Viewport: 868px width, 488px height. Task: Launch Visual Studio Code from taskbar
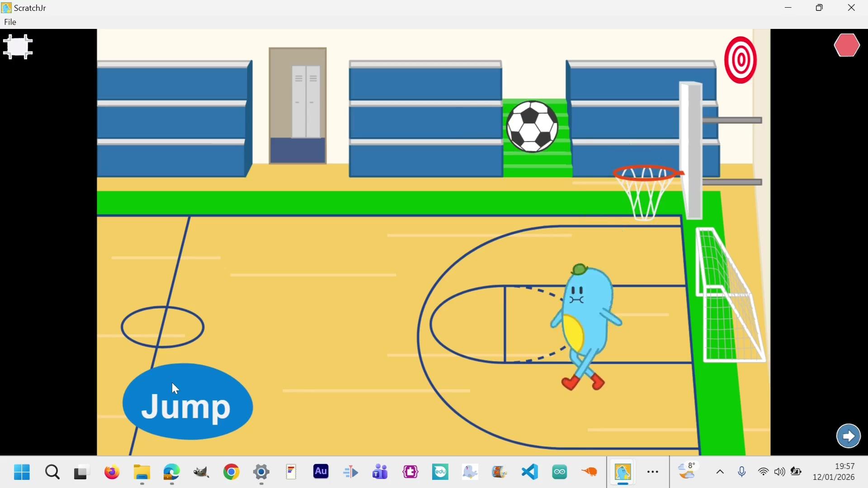(530, 472)
